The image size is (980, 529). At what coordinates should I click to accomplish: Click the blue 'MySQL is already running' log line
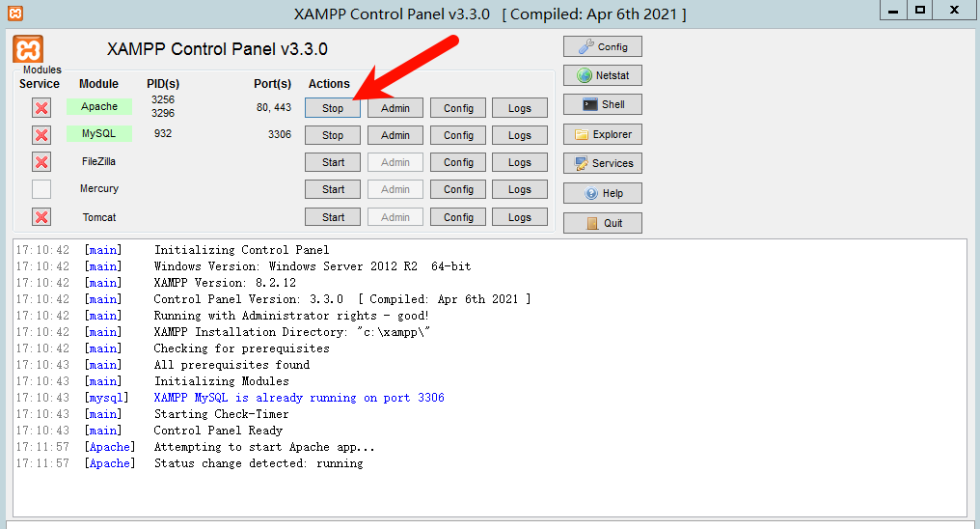click(x=299, y=398)
